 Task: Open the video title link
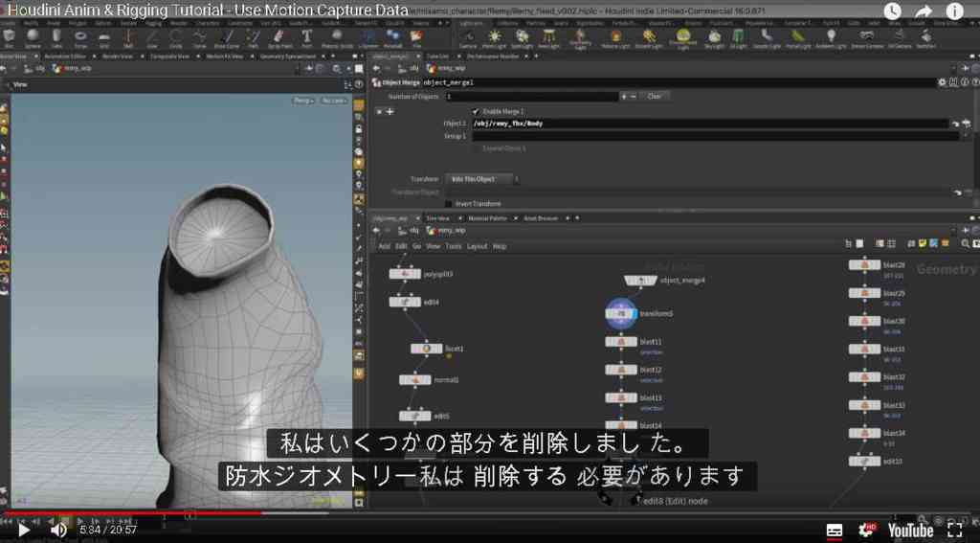tap(207, 10)
